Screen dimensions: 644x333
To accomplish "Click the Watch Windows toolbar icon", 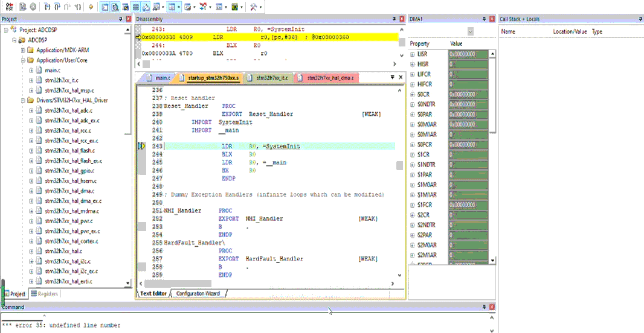I will pos(156,7).
